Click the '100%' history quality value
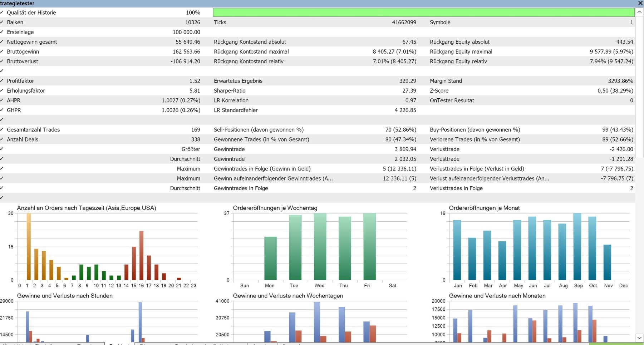The image size is (644, 345). [193, 13]
